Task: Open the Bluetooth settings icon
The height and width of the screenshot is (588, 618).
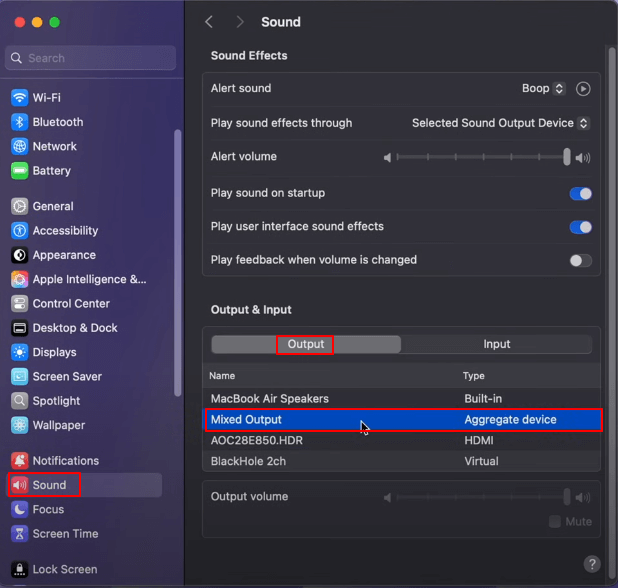Action: click(19, 122)
